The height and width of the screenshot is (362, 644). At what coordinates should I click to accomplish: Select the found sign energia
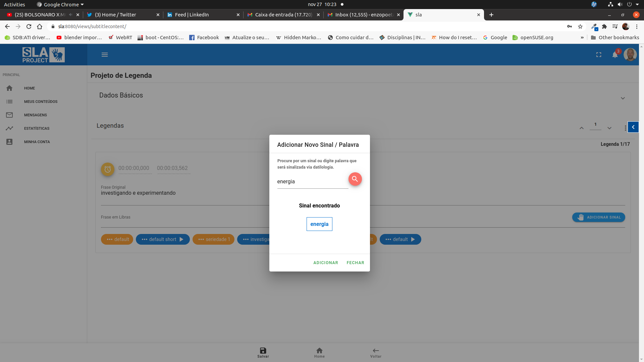[x=319, y=224]
